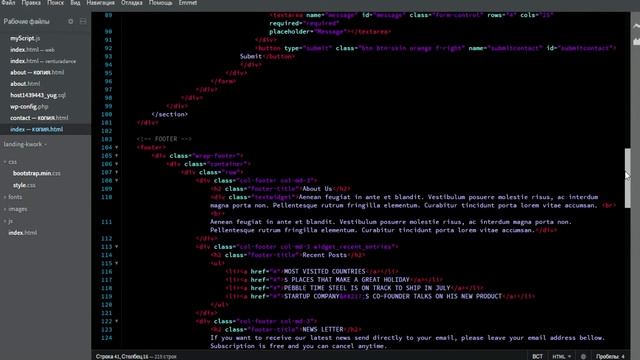Click the Пробелы: 4 indentation setting
Viewport: 640px width, 360px height.
click(610, 356)
